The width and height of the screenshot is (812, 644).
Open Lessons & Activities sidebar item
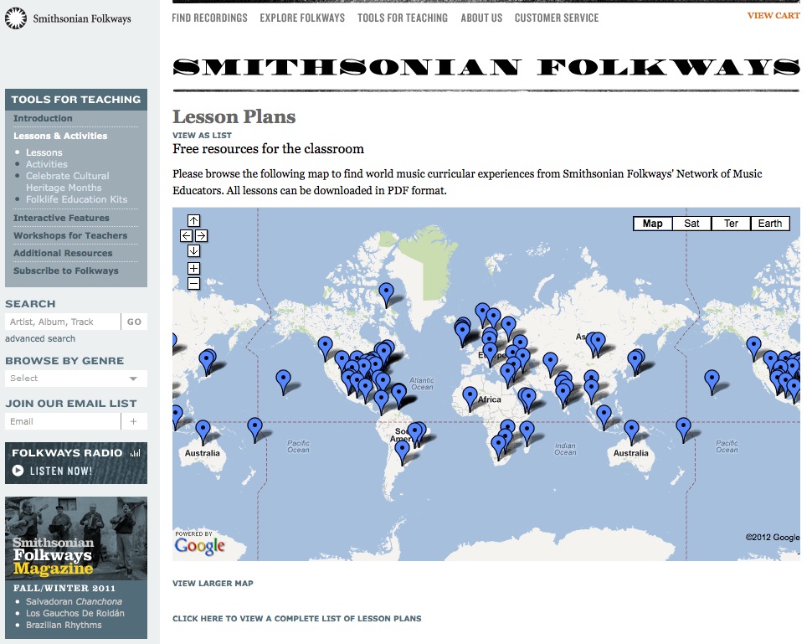pyautogui.click(x=60, y=136)
